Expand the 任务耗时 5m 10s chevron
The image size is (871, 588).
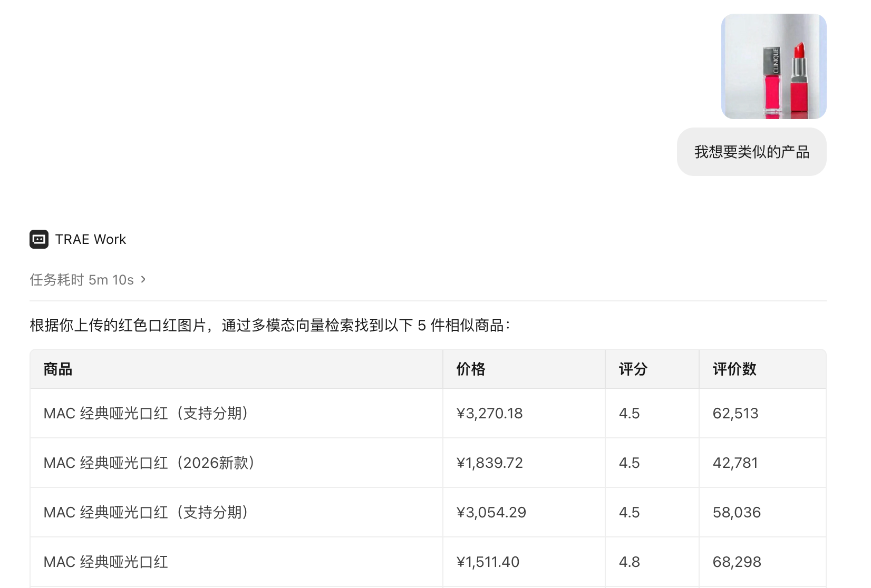[x=143, y=279]
